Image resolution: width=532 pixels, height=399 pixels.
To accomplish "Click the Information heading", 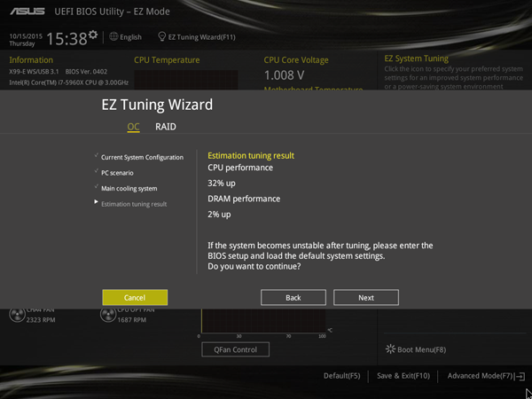I will coord(31,60).
